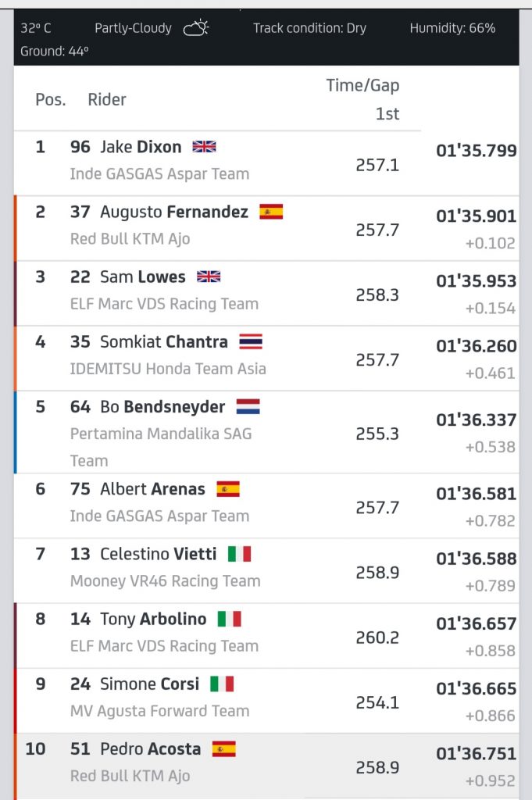Click Thai flag beside Somkiat Chantra
This screenshot has width=532, height=800.
point(251,341)
